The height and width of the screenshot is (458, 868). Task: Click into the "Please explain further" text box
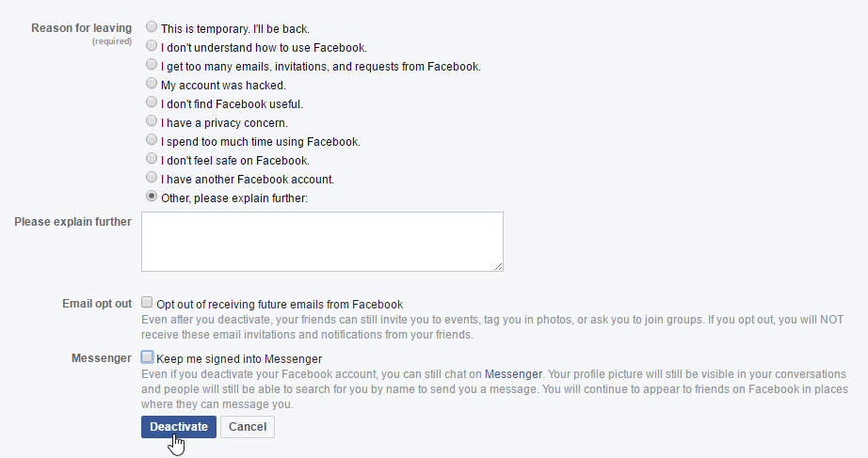(322, 242)
